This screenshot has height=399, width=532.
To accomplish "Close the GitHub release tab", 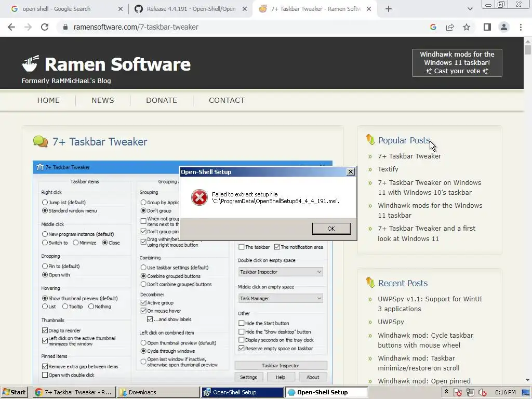I will [x=245, y=9].
